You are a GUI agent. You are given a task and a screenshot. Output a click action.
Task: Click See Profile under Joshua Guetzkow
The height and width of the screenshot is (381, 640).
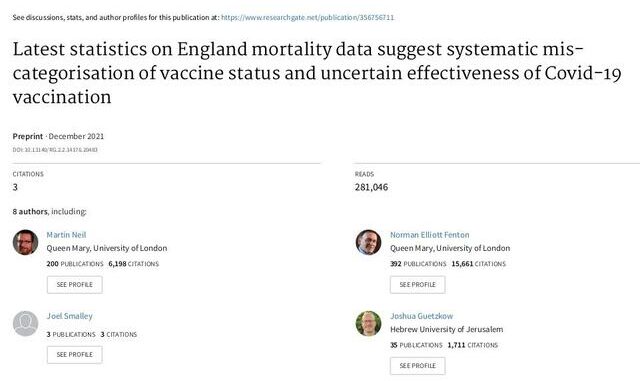point(418,366)
